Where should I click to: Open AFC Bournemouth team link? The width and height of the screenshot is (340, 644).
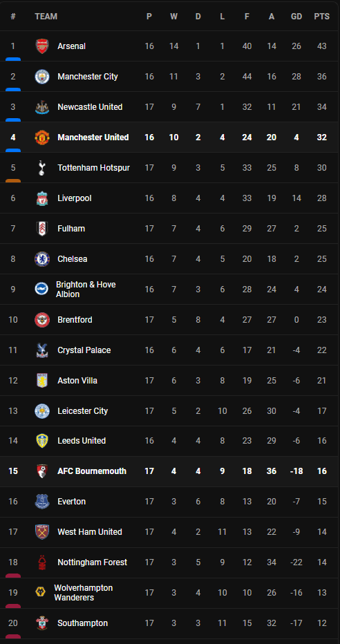[x=92, y=471]
